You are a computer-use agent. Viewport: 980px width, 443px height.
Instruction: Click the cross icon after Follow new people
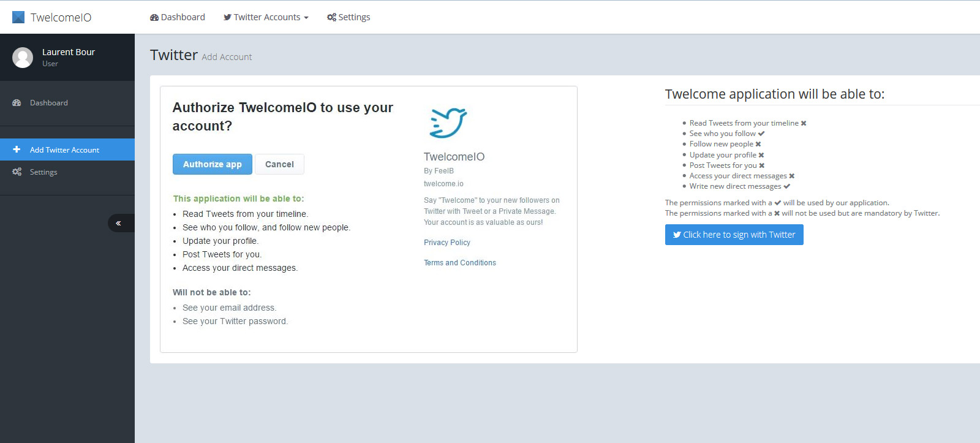pos(758,144)
